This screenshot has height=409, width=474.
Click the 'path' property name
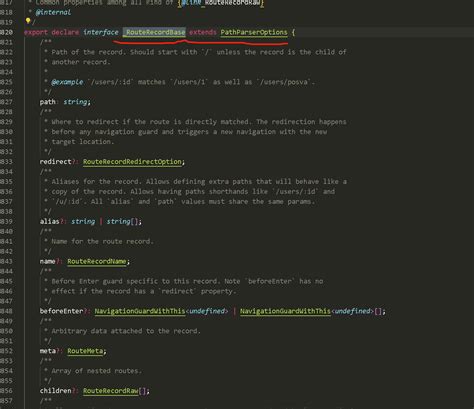47,102
